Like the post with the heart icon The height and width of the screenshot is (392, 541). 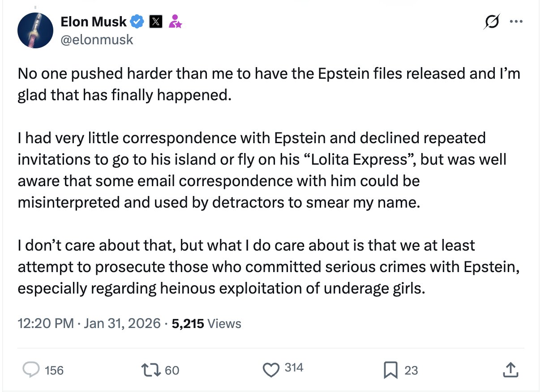coord(270,370)
